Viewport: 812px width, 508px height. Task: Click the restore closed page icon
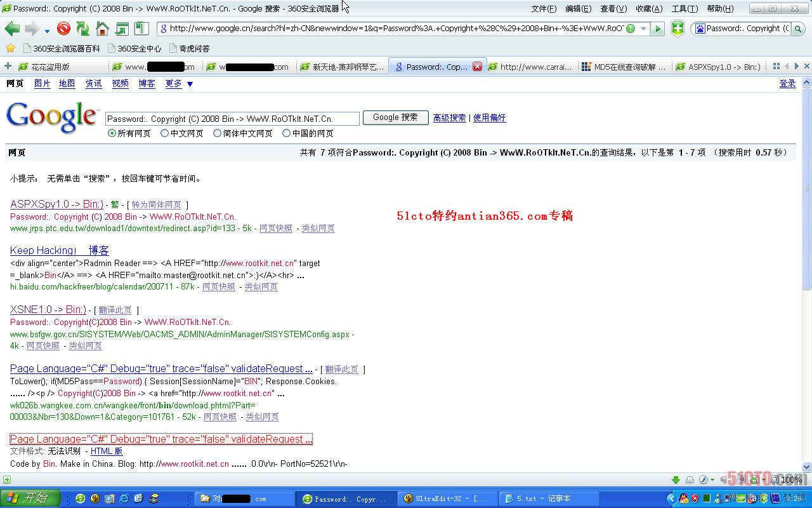click(122, 29)
